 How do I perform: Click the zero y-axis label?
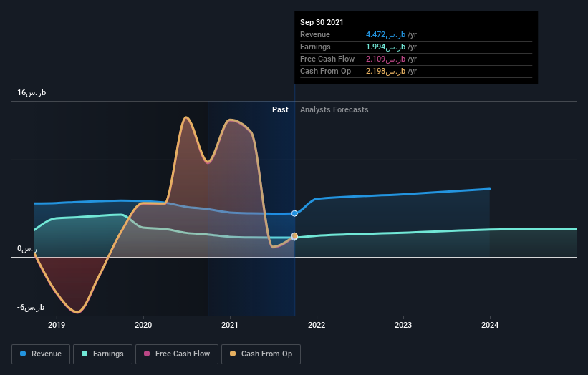tap(27, 249)
